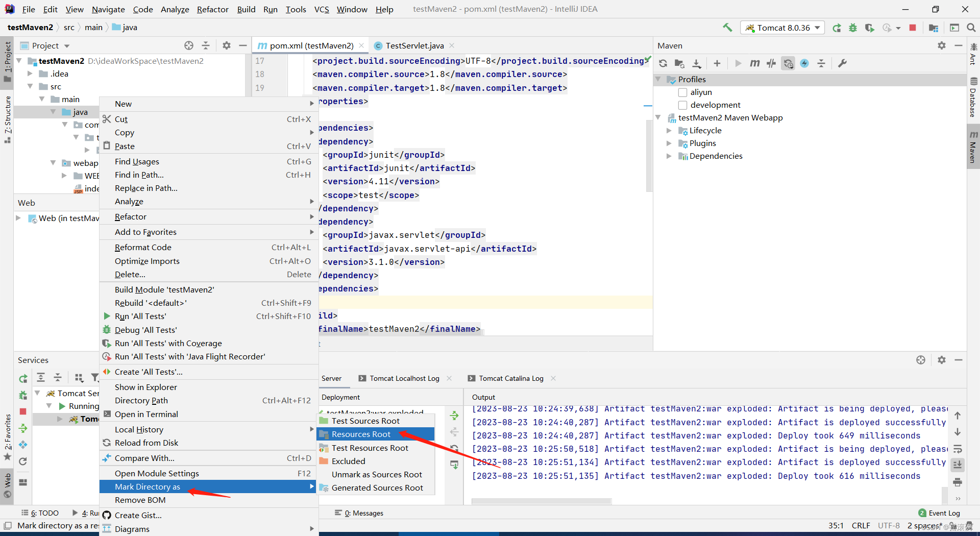This screenshot has width=980, height=536.
Task: Rerun Tomcat with the green rerun icon
Action: (837, 28)
